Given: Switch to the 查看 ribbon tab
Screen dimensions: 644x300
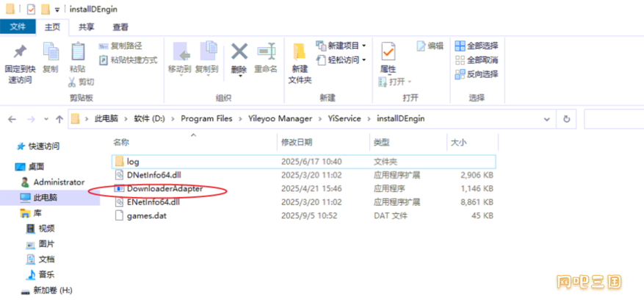Looking at the screenshot, I should click(120, 27).
